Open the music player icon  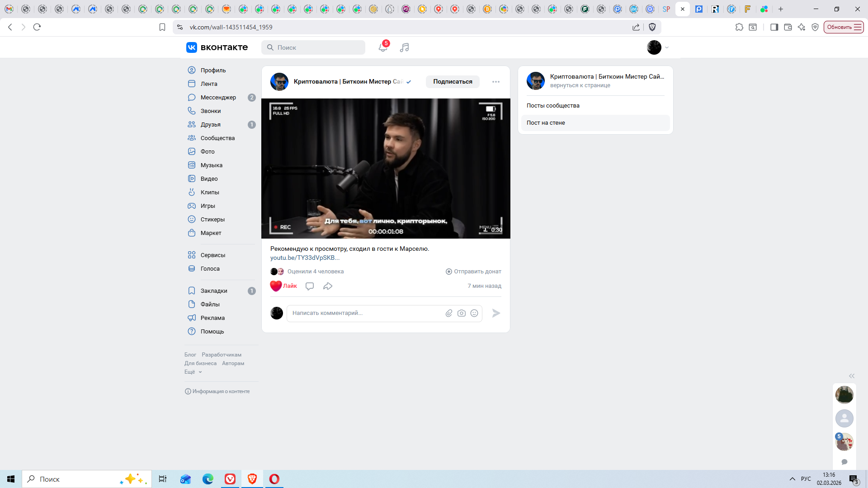click(x=404, y=47)
